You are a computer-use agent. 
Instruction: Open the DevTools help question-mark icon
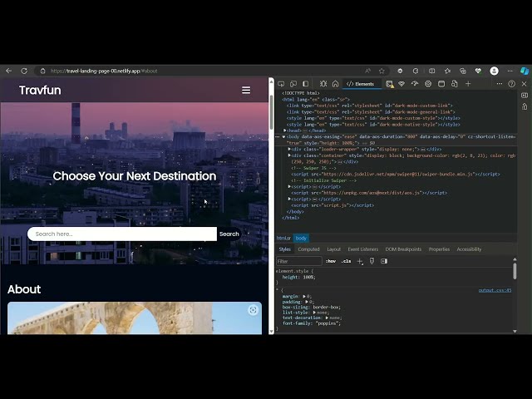pyautogui.click(x=512, y=84)
